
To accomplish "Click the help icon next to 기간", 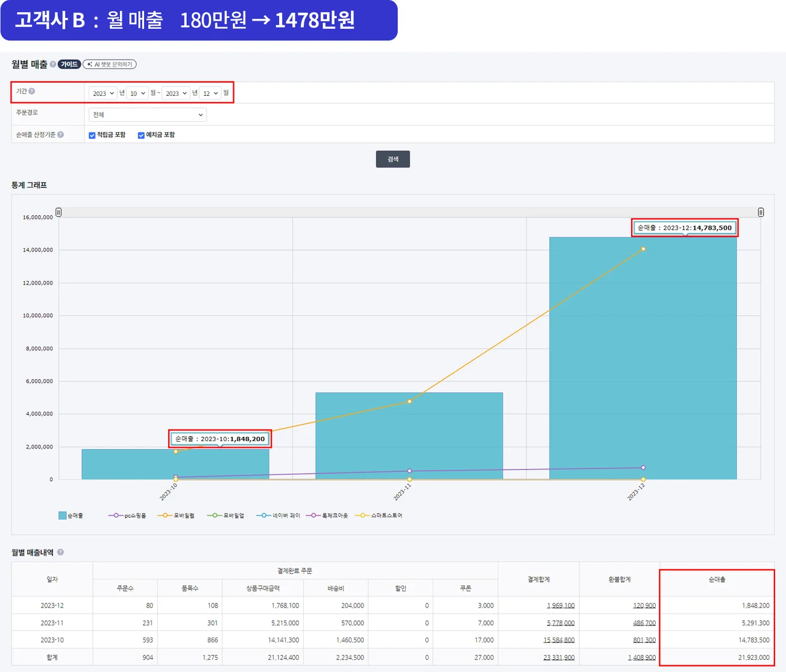I will click(x=32, y=91).
